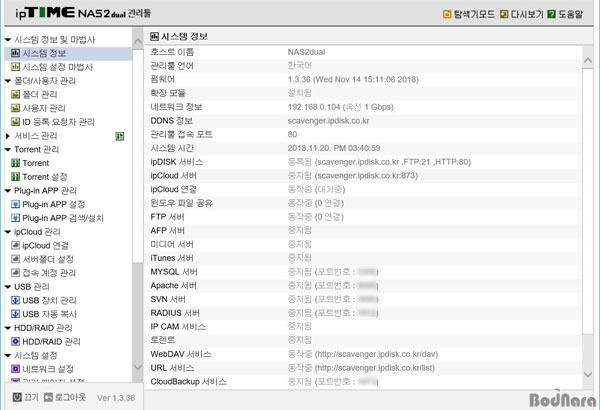Click the 시스템 시간 value text
Screen dimensions: 600x410
[x=334, y=148]
